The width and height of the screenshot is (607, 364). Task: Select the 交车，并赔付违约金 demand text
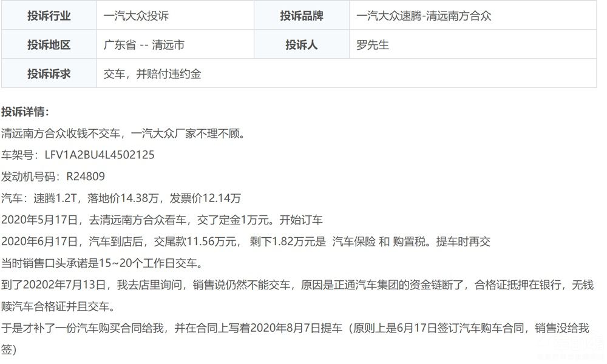(152, 74)
